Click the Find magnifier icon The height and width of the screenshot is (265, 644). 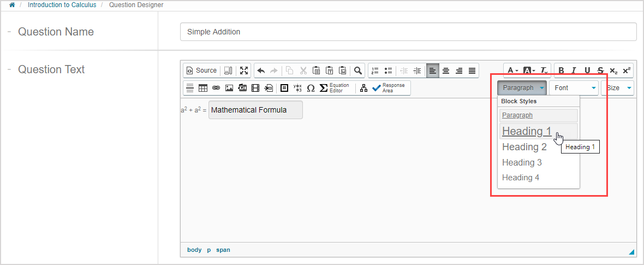pos(358,70)
